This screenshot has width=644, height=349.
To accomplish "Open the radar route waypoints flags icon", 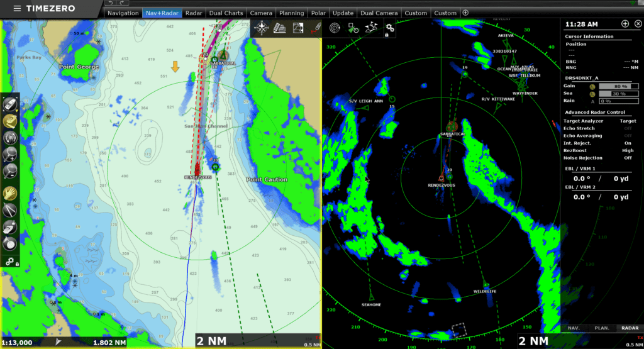I will point(371,28).
